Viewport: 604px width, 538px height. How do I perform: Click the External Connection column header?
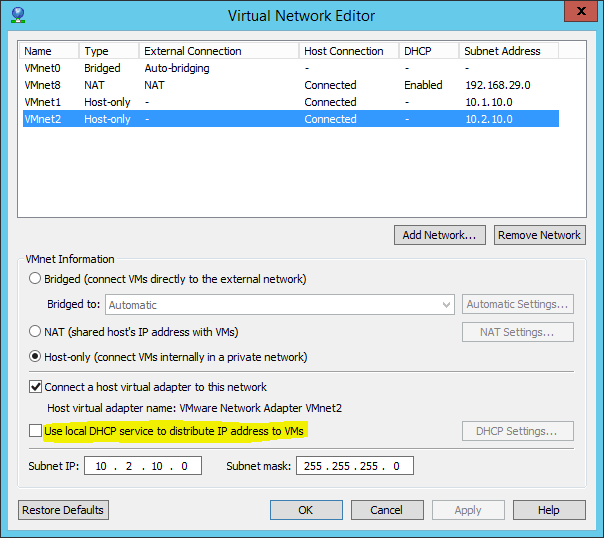[219, 51]
